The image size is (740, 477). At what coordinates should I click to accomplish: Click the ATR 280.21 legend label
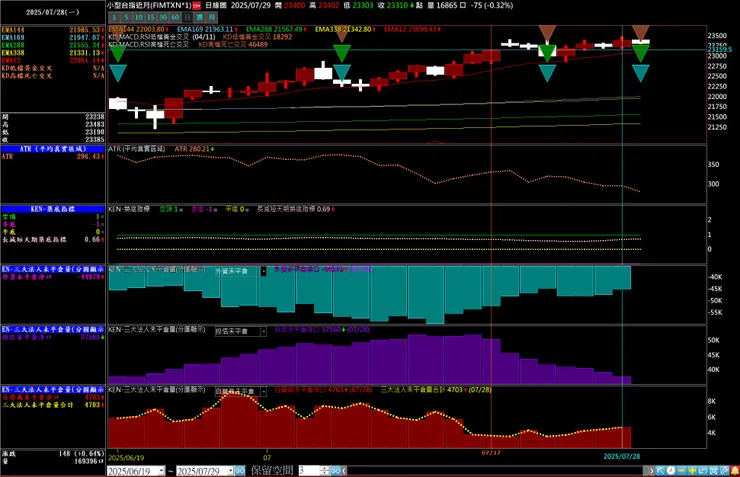[x=194, y=149]
